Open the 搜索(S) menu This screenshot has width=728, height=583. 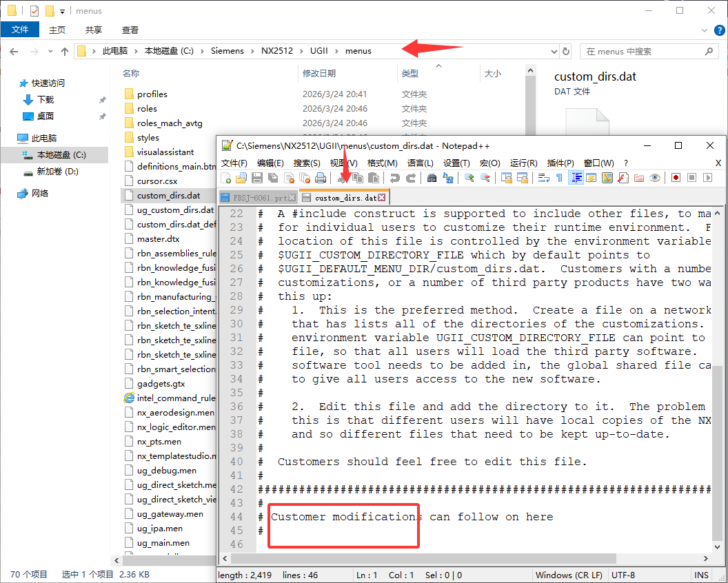click(x=307, y=163)
